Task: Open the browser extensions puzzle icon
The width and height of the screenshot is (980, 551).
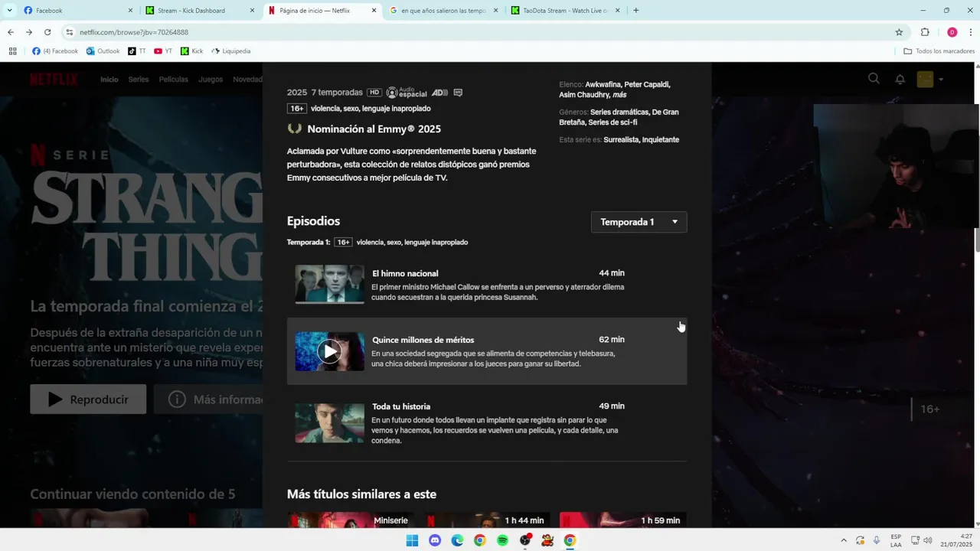Action: 925,32
